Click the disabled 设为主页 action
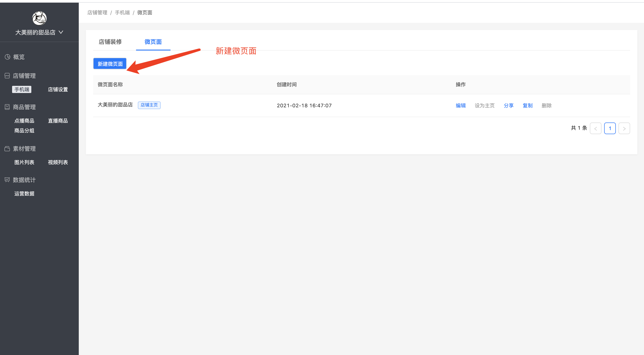Image resolution: width=644 pixels, height=355 pixels. pos(485,106)
